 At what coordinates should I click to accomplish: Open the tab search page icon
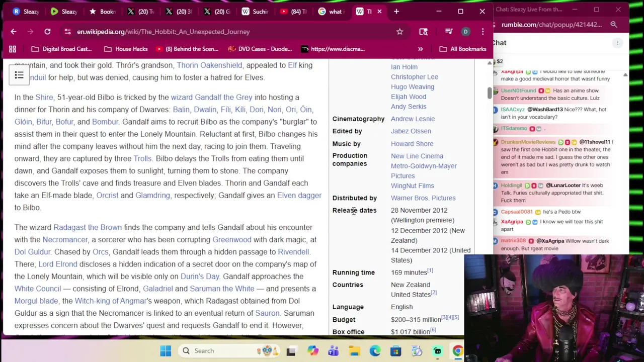coord(423,32)
